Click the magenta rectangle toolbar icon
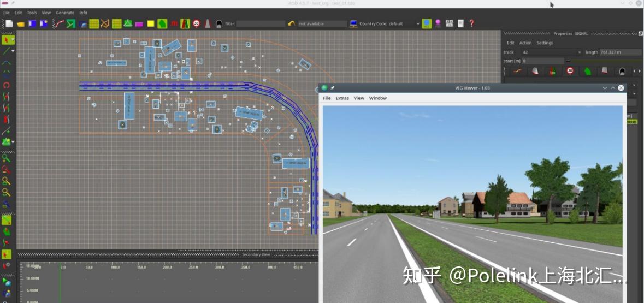 coord(139,24)
